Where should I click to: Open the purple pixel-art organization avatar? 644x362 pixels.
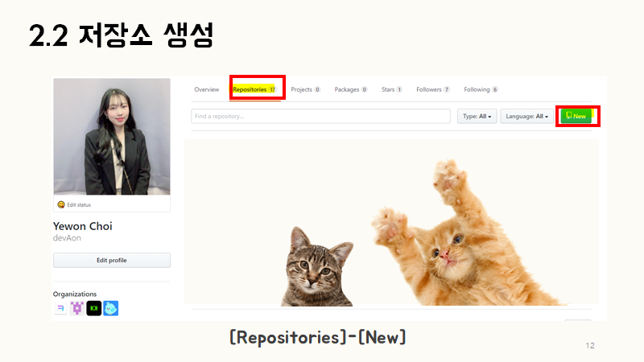(x=77, y=308)
